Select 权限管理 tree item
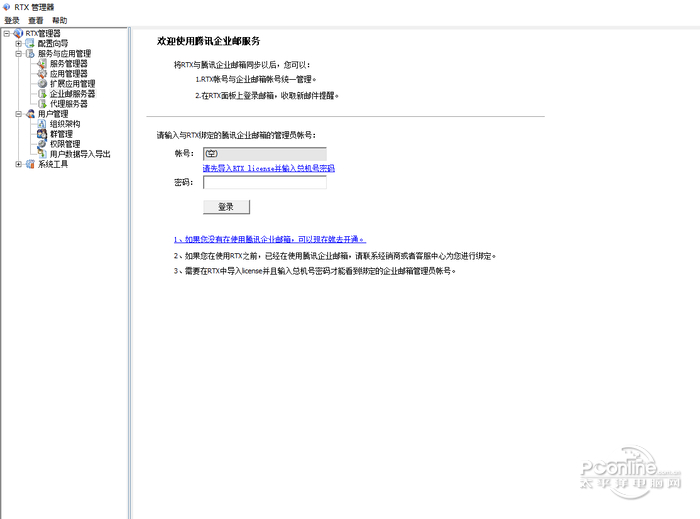This screenshot has height=519, width=700. 65,144
